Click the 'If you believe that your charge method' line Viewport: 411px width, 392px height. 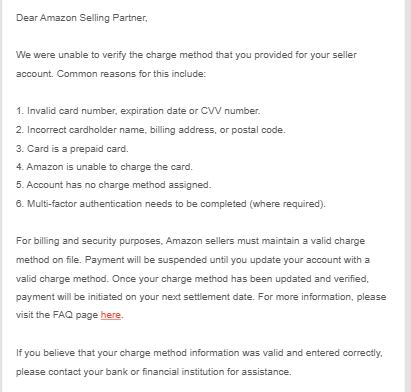point(199,353)
